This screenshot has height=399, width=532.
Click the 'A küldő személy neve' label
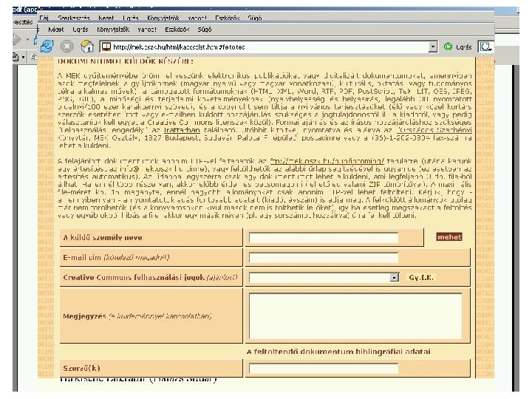tap(103, 237)
